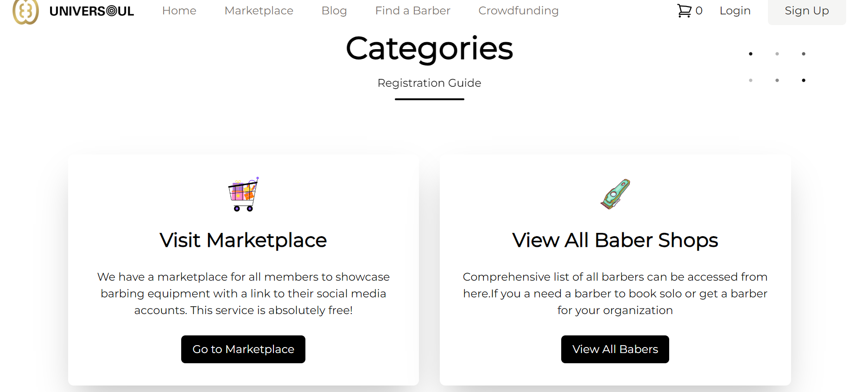This screenshot has height=392, width=868.
Task: Navigate to the Blog page
Action: tap(334, 10)
